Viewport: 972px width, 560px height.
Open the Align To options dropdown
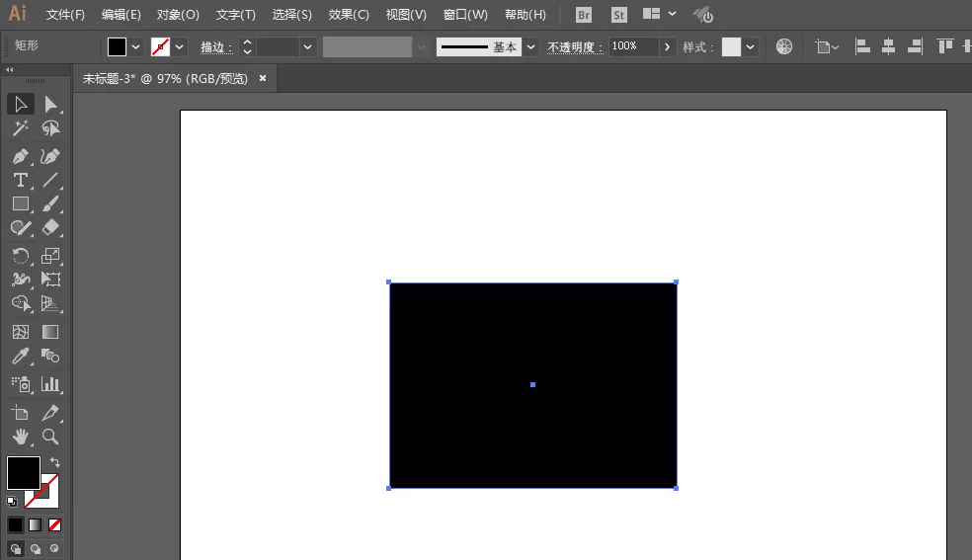(x=827, y=47)
